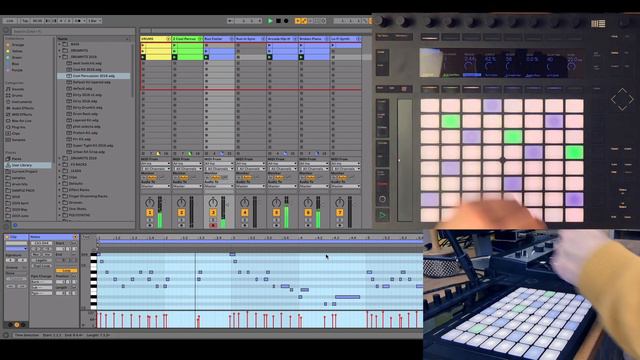
Task: Select the Green collection
Action: 17,58
